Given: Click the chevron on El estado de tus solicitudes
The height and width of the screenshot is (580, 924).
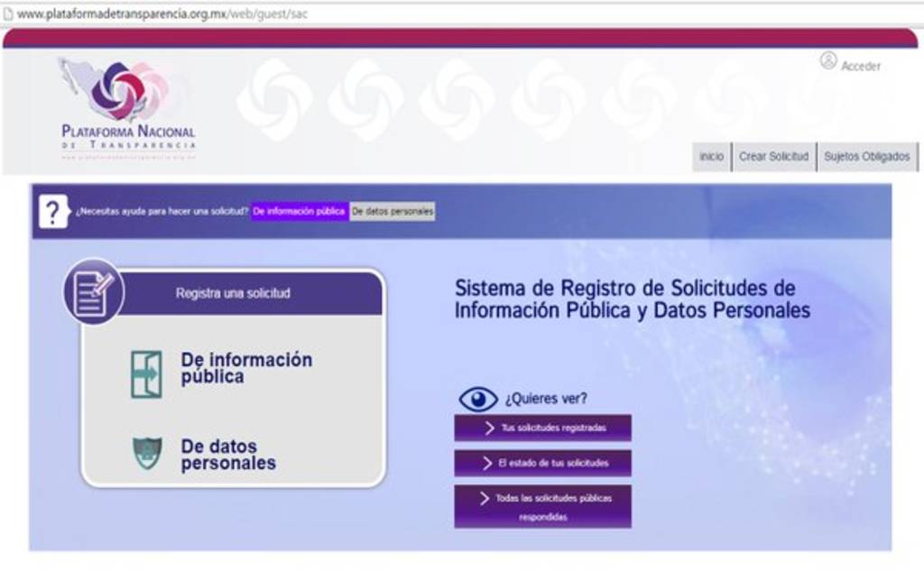Looking at the screenshot, I should click(489, 463).
